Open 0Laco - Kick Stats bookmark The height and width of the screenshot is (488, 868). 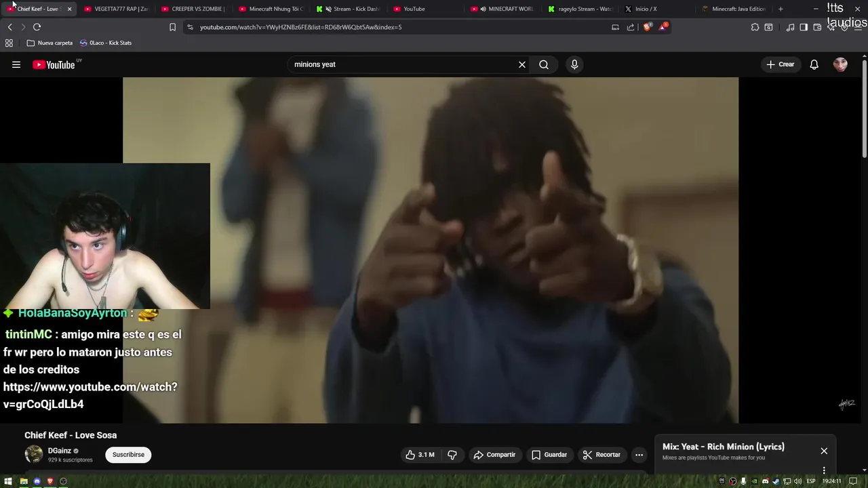click(106, 43)
